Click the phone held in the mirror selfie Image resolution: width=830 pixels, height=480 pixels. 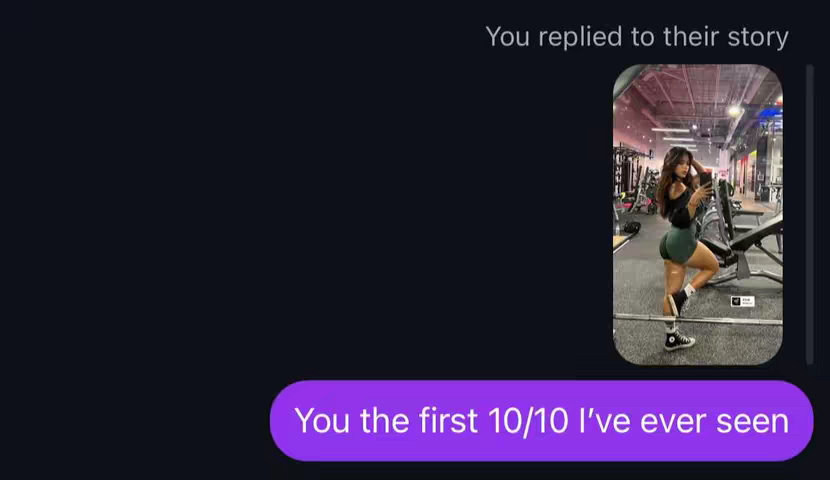pyautogui.click(x=705, y=180)
